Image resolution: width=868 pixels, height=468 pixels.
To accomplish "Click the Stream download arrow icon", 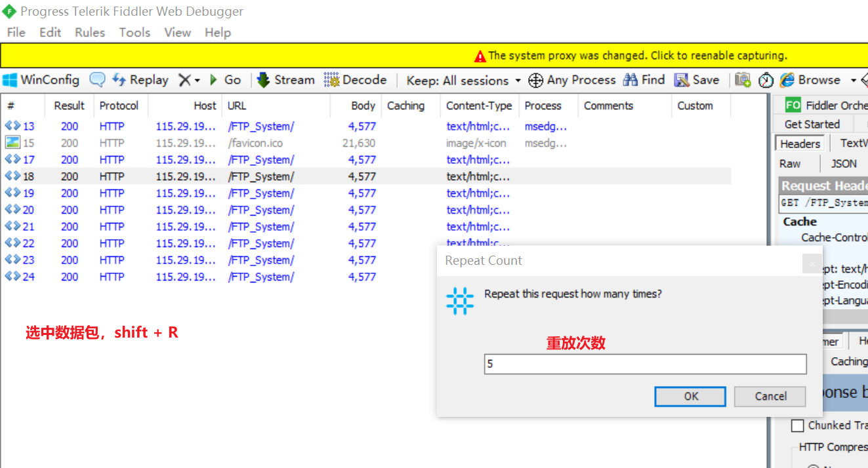I will coord(263,80).
